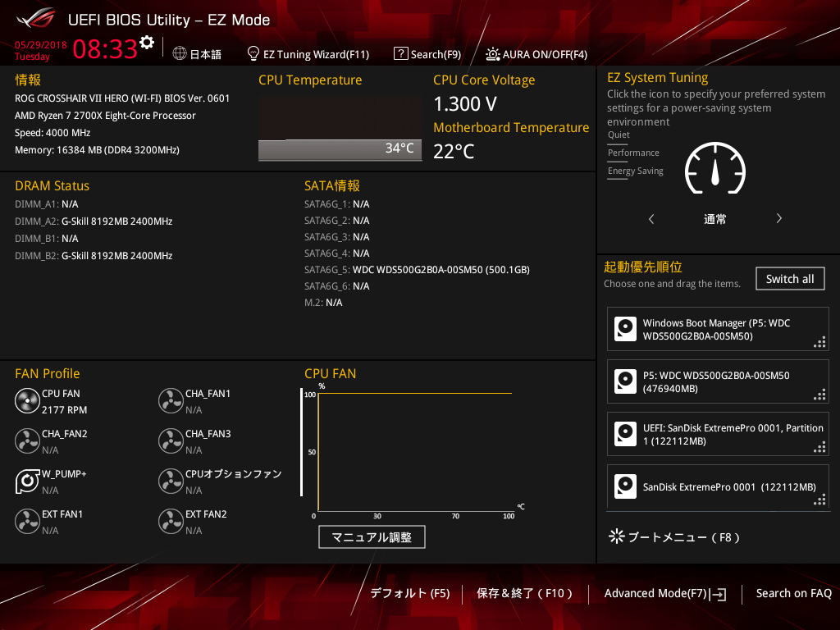
Task: Open Search on FAQ link
Action: click(793, 593)
